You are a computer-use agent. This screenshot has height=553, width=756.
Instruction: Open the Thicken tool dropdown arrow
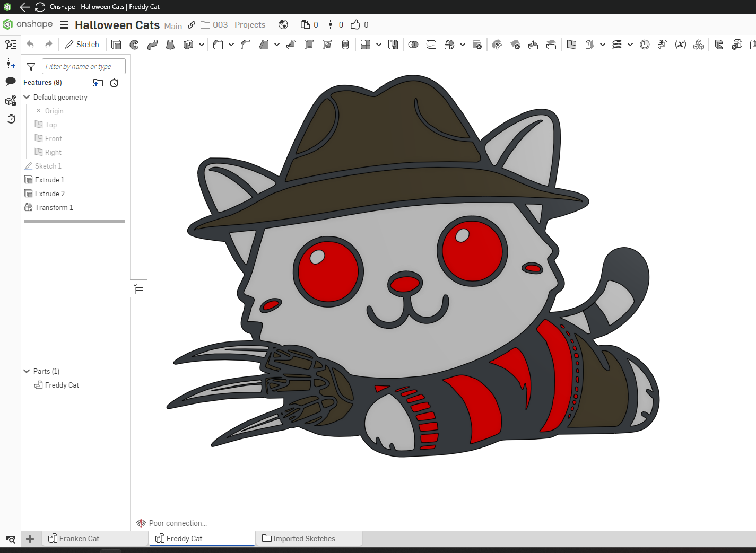tap(202, 45)
